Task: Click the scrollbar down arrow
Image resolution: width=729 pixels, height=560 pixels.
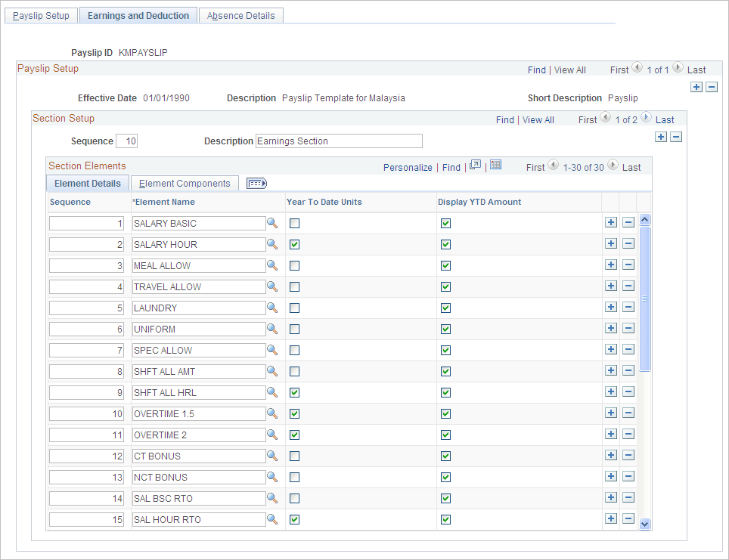Action: pos(644,523)
